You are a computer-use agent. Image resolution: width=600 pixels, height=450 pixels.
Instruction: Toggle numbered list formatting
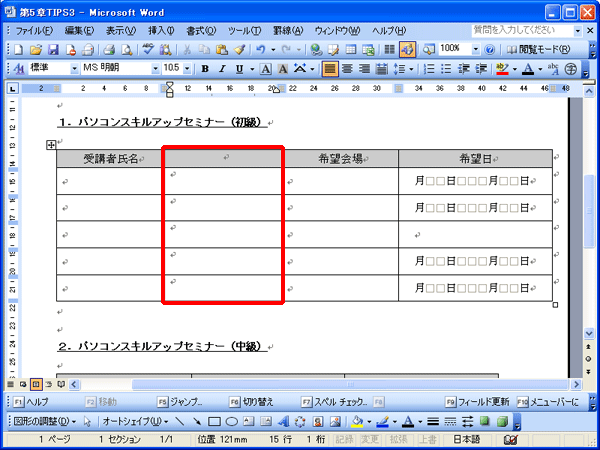coord(429,69)
